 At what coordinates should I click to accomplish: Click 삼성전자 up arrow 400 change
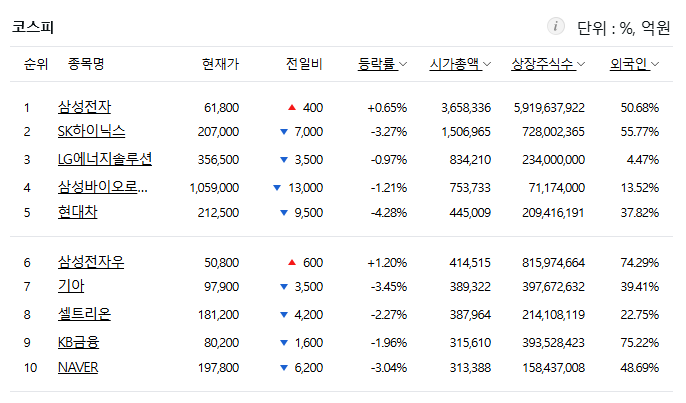(x=305, y=108)
